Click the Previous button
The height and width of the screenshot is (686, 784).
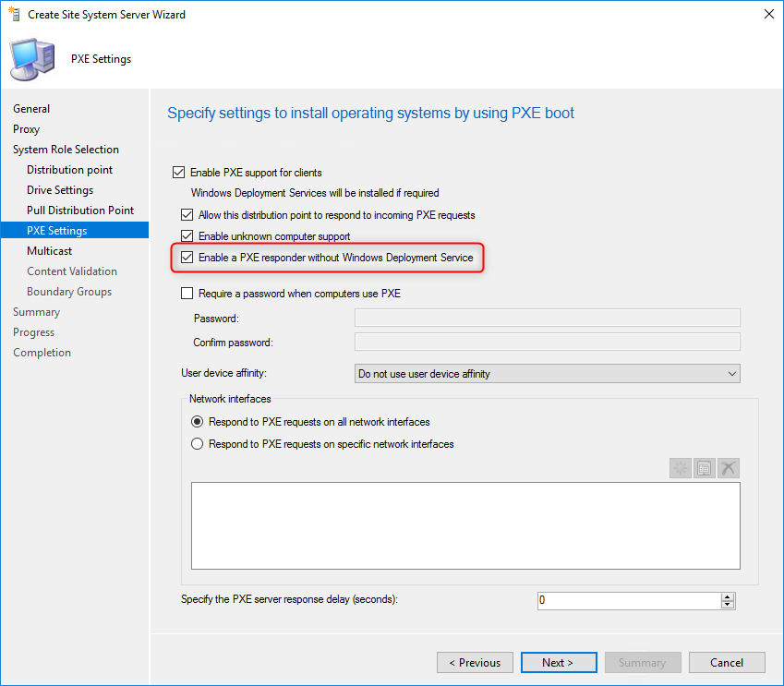point(475,663)
